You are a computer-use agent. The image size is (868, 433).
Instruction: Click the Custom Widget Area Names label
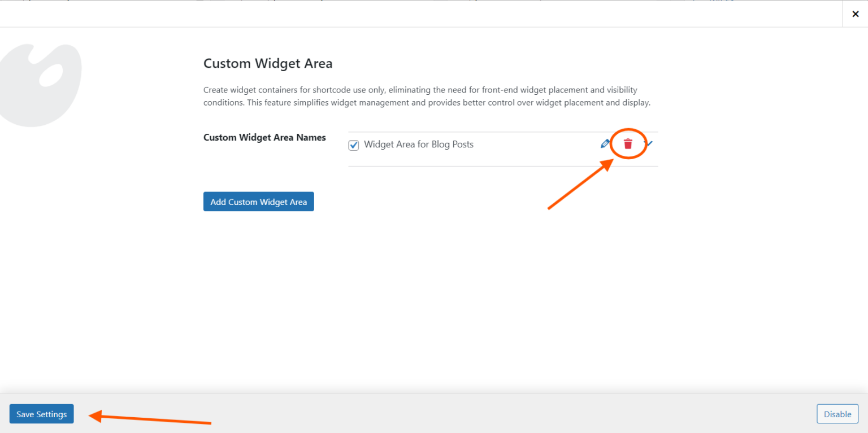pyautogui.click(x=264, y=137)
